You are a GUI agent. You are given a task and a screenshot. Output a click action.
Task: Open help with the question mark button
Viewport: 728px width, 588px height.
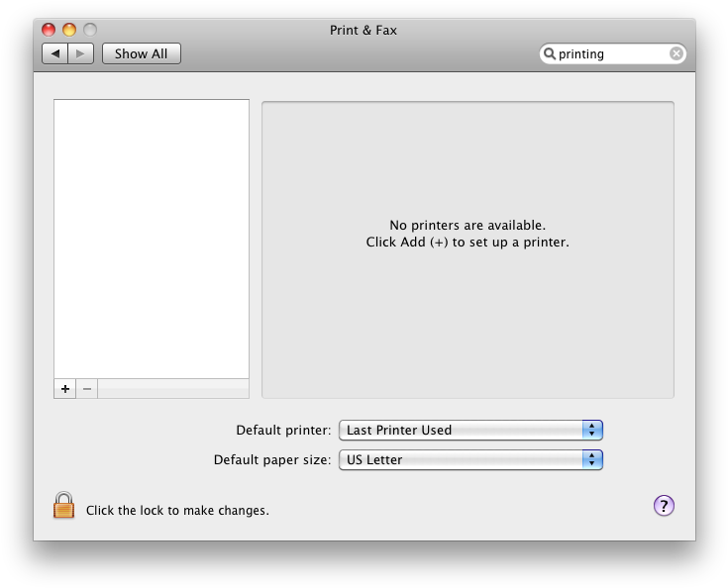pos(664,506)
